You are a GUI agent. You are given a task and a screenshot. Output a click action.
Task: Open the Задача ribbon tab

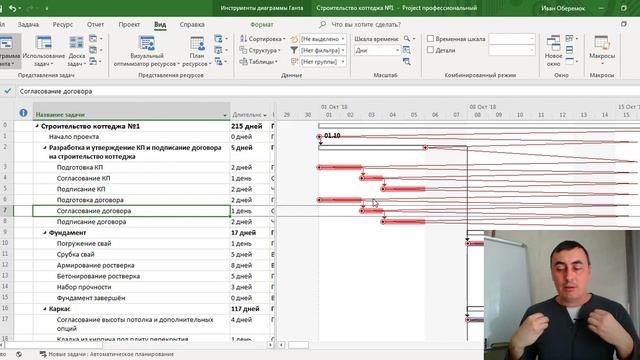pos(28,24)
